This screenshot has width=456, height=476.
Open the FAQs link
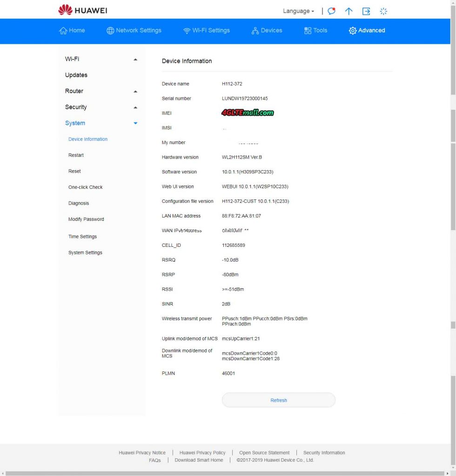[154, 460]
